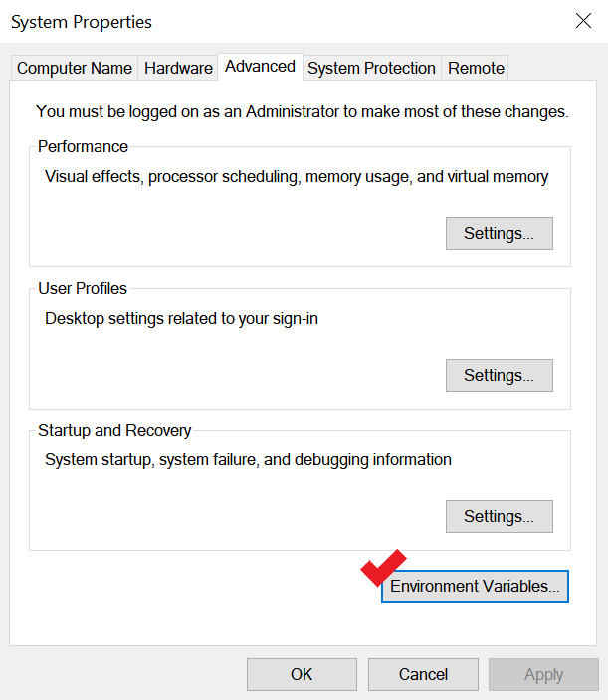Close the System Properties window
The height and width of the screenshot is (700, 608).
pyautogui.click(x=583, y=21)
